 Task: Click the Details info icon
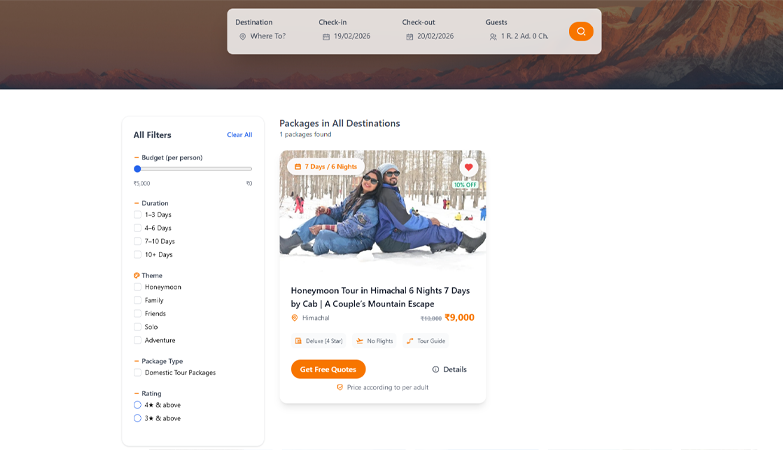coord(436,369)
